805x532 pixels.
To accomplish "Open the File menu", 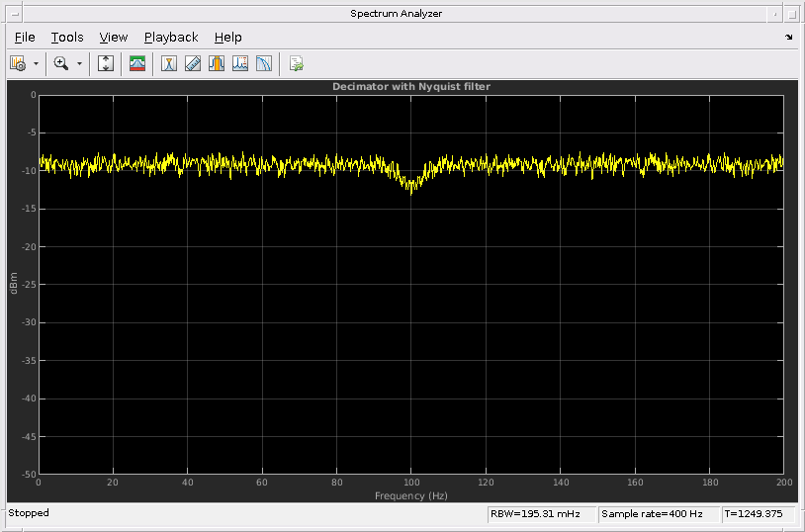I will click(x=25, y=37).
